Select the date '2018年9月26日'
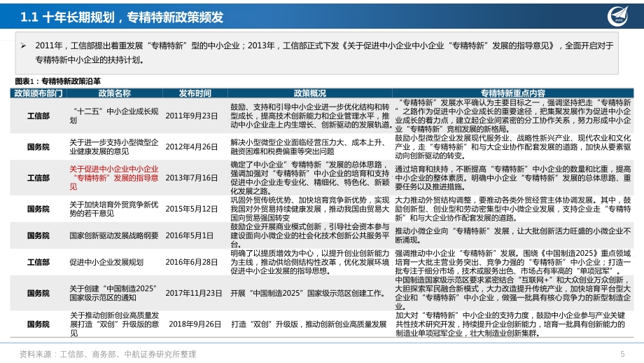The image size is (644, 363). coord(195,324)
